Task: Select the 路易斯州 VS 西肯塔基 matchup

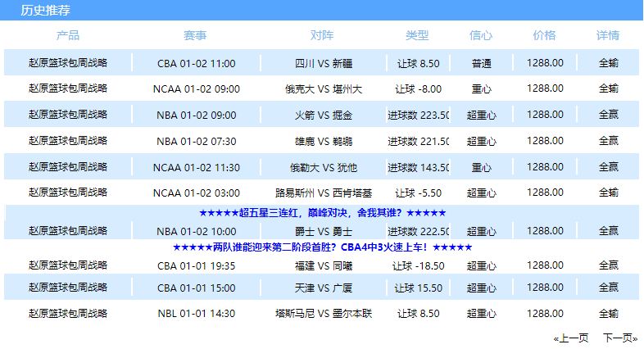Action: tap(324, 193)
